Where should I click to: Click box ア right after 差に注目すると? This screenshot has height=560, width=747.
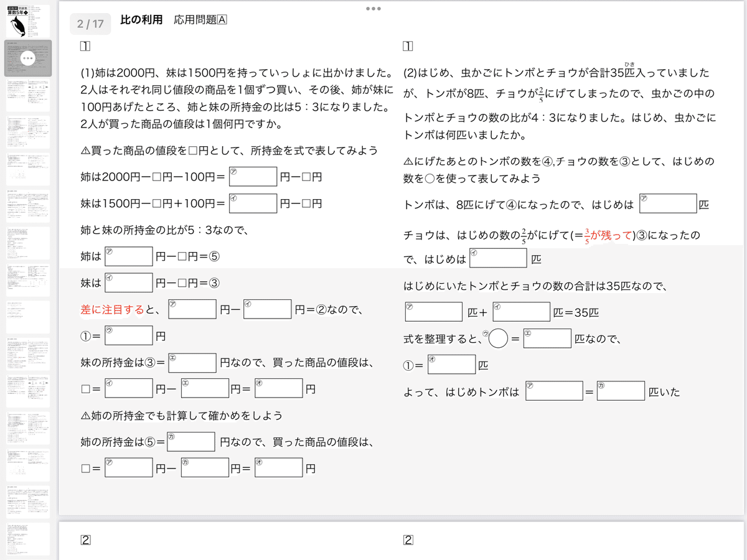pyautogui.click(x=192, y=309)
